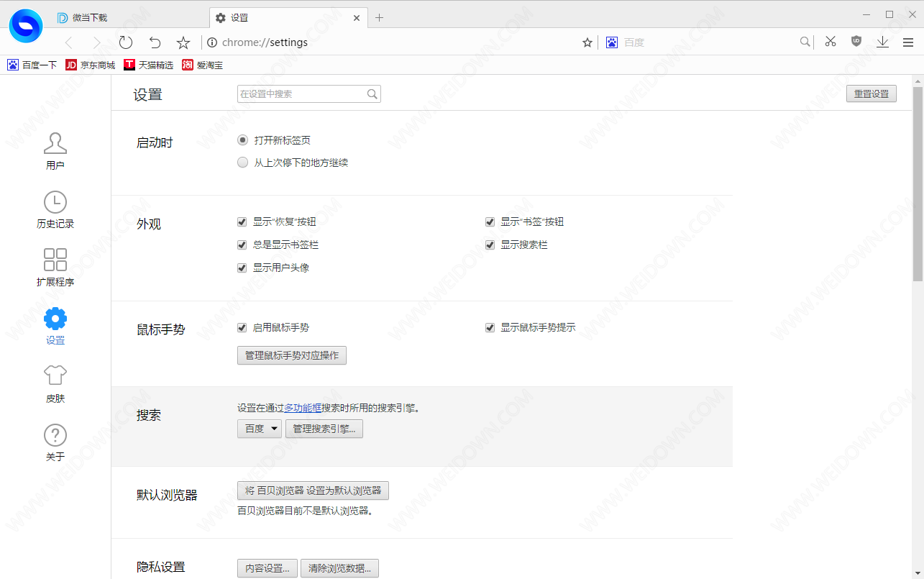
Task: Open a new tab with plus button
Action: pos(380,18)
